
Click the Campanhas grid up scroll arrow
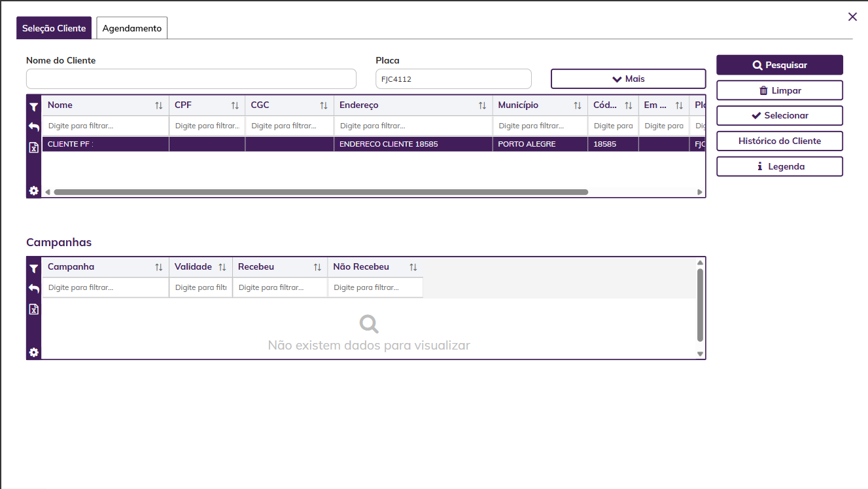tap(700, 263)
